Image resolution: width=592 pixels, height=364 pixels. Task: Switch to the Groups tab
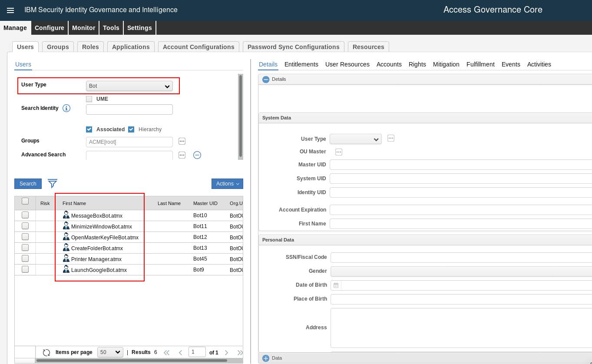pyautogui.click(x=58, y=47)
